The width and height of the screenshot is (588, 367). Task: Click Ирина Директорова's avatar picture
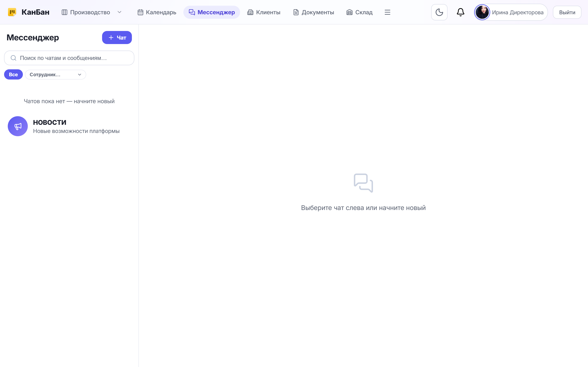(482, 12)
